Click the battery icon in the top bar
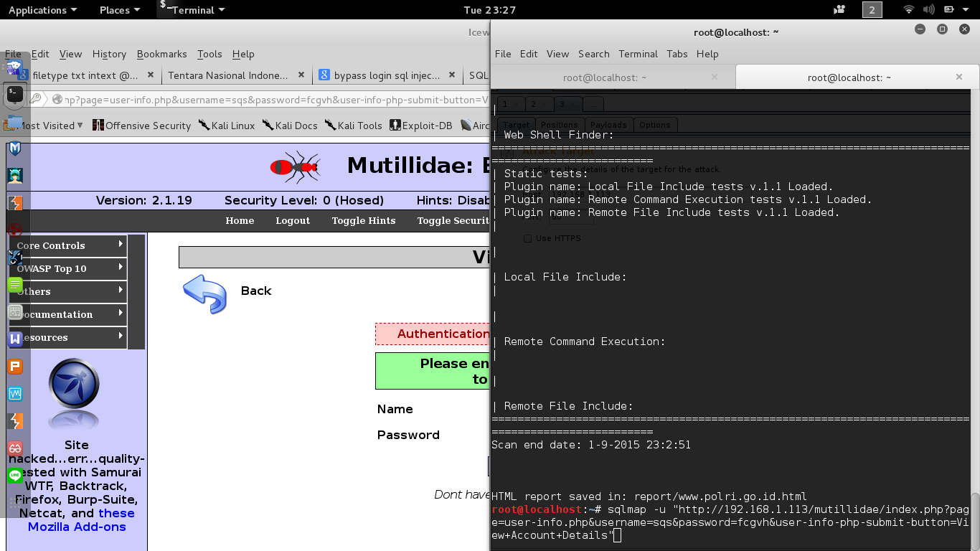Screen dimensions: 980x551 949,9
